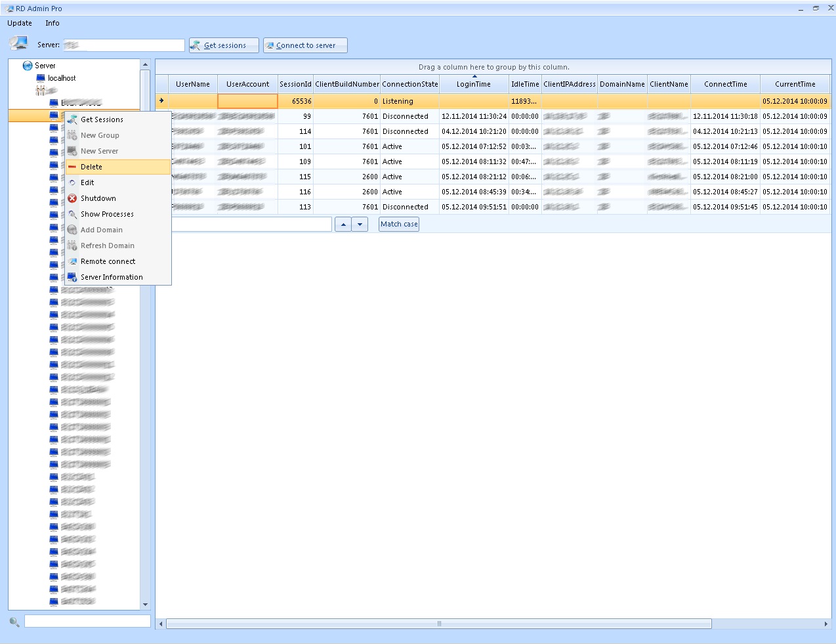Click the Server Information monitor icon
The width and height of the screenshot is (836, 644).
pos(72,277)
